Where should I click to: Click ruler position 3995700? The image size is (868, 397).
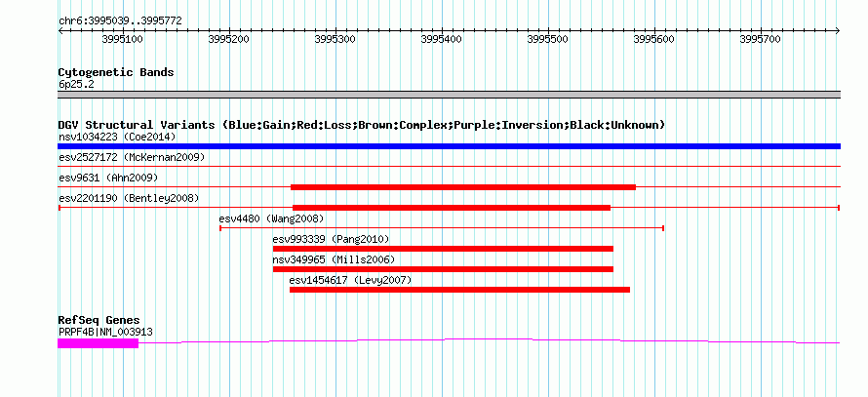pos(761,39)
